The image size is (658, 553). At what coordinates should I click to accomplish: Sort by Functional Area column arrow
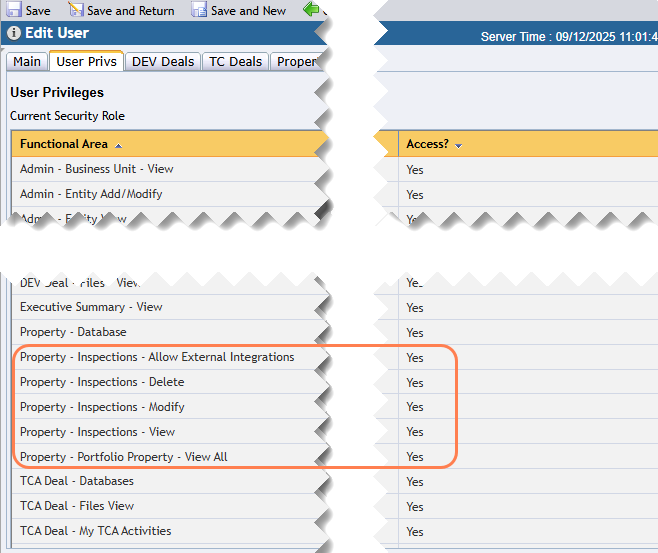coord(119,146)
